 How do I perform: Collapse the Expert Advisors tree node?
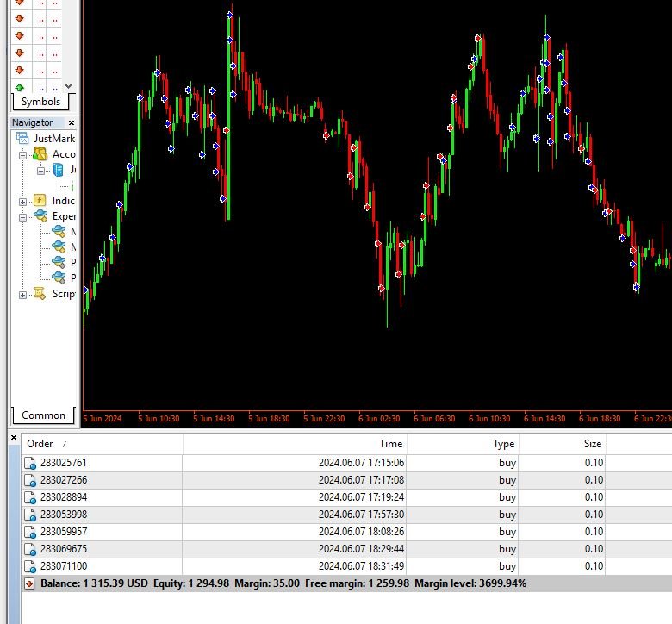pos(23,217)
